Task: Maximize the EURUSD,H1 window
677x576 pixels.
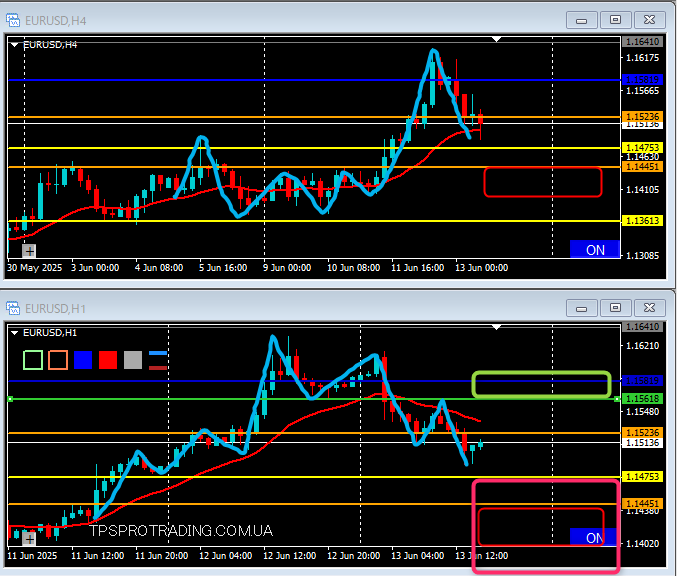Action: point(615,308)
